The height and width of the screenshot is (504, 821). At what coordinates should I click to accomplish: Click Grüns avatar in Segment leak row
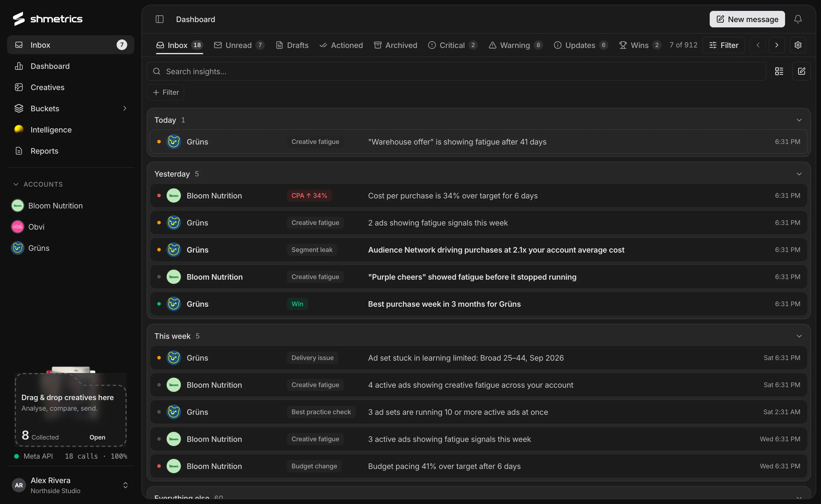click(174, 250)
